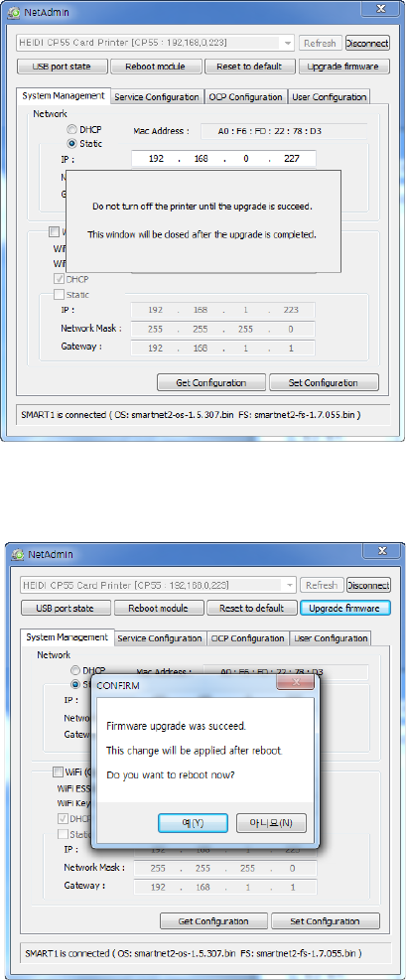Click USB port state button in top window
Viewport: 406px width, 980px height.
[x=62, y=67]
